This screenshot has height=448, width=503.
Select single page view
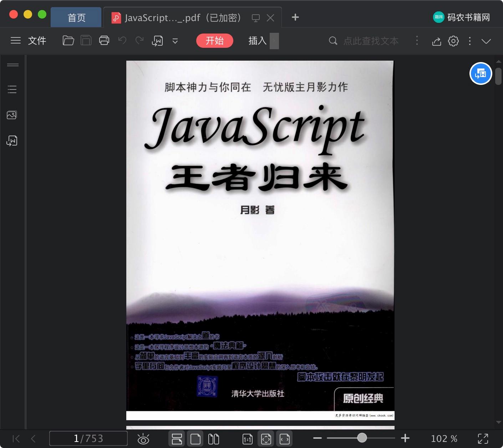195,439
